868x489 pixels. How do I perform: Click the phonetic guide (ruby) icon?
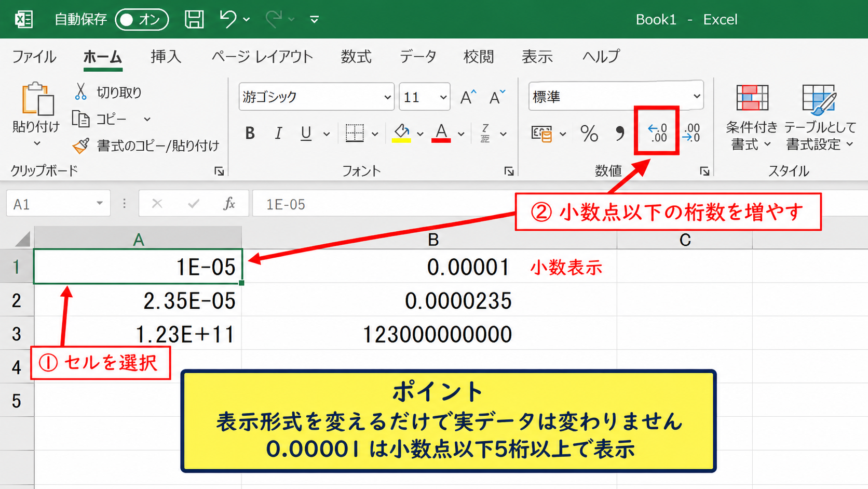click(485, 134)
